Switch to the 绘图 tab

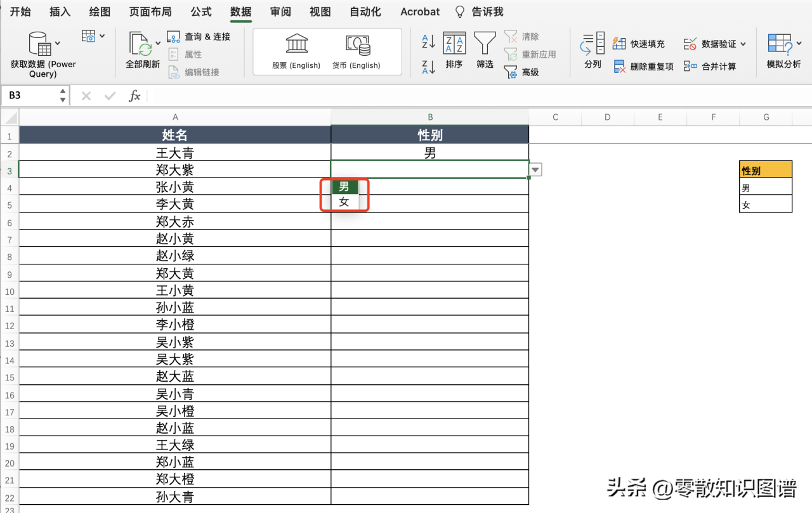[100, 12]
